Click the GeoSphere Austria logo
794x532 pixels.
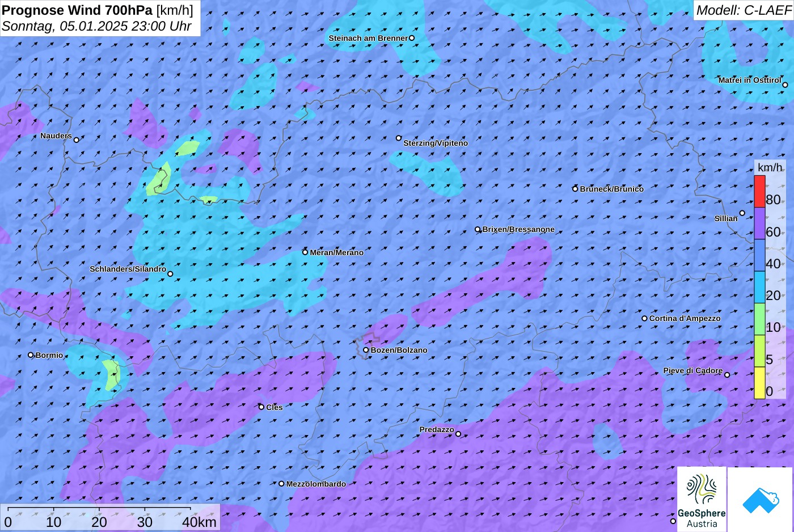point(702,499)
